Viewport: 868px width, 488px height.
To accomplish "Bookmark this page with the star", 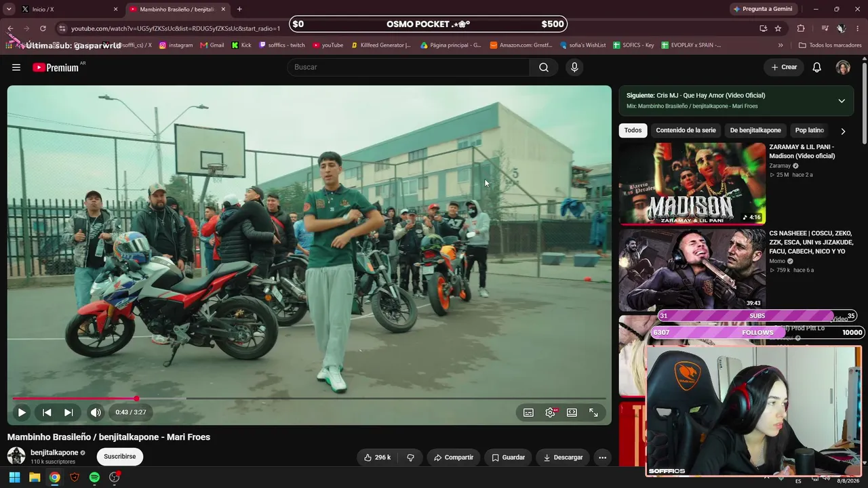I will pyautogui.click(x=778, y=28).
